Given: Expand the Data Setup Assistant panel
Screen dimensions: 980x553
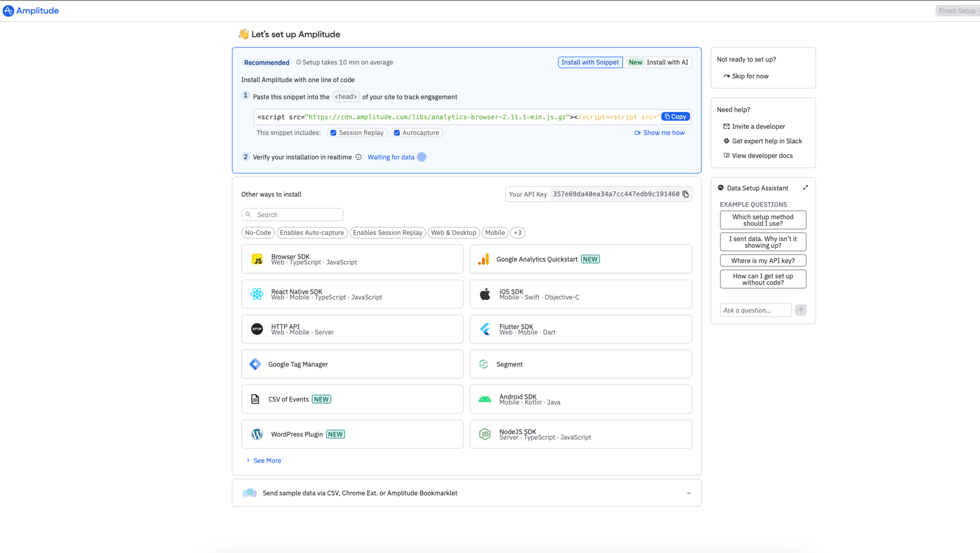Looking at the screenshot, I should (805, 188).
